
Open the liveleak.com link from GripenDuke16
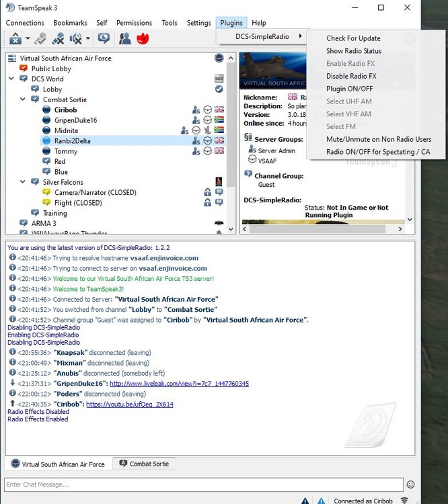pos(179,384)
